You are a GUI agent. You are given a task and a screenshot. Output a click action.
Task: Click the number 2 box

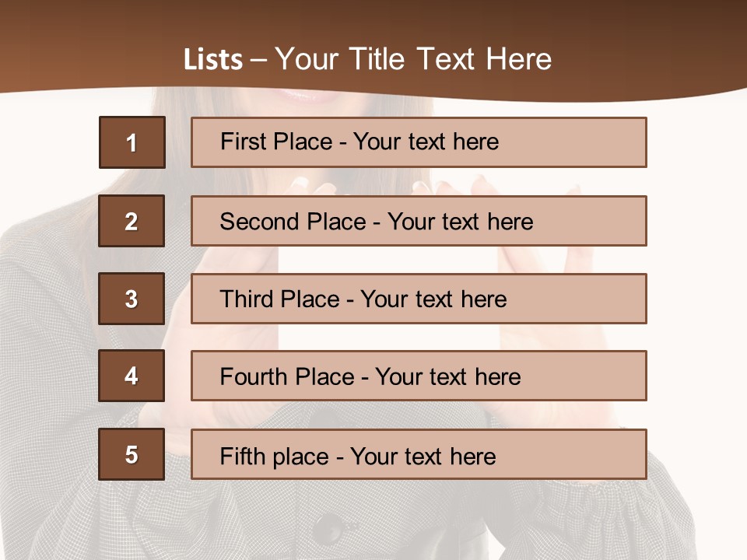132,221
